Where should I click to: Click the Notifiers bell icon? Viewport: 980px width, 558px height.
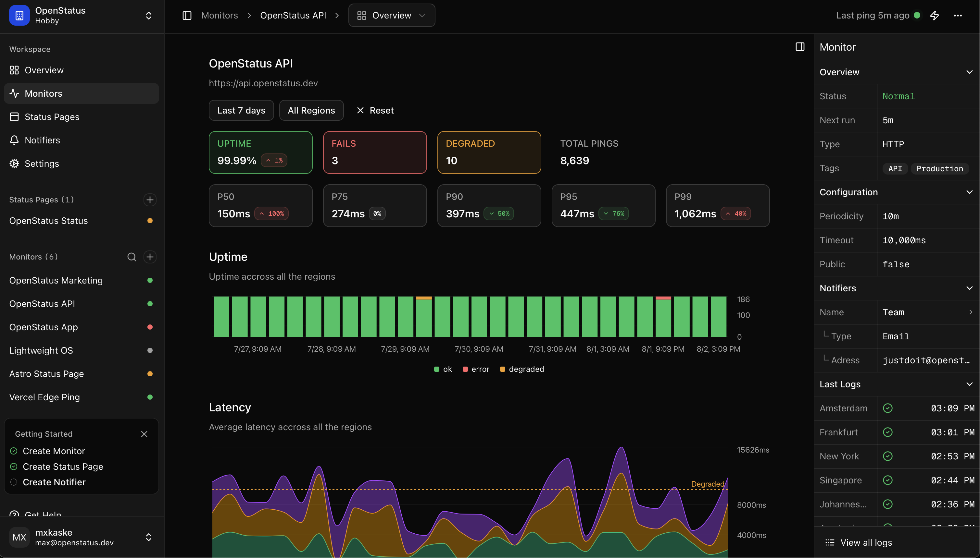coord(14,140)
